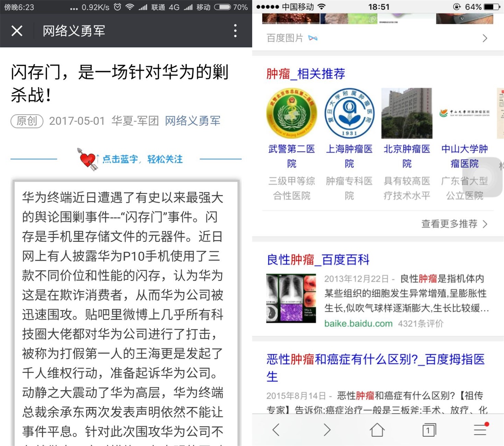Tap the heart with arrow icon

point(87,159)
